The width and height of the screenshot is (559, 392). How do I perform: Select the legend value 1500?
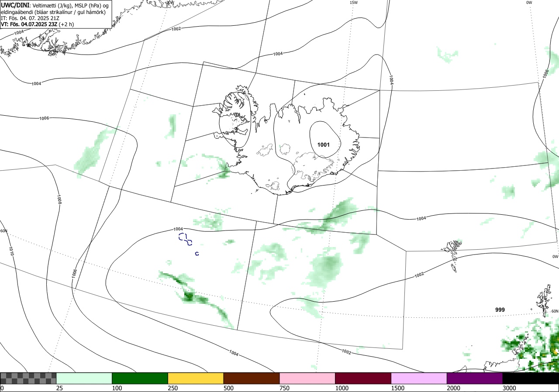(x=398, y=388)
